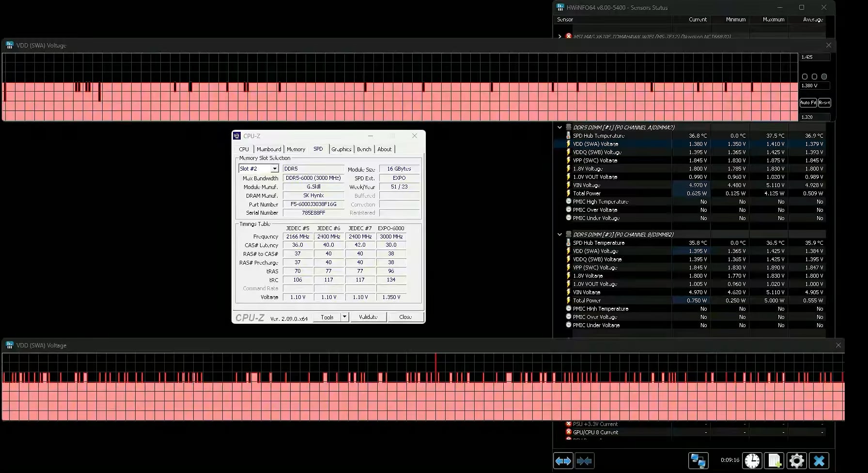The width and height of the screenshot is (868, 473).
Task: Click the CPU-Z title bar app icon
Action: point(237,136)
